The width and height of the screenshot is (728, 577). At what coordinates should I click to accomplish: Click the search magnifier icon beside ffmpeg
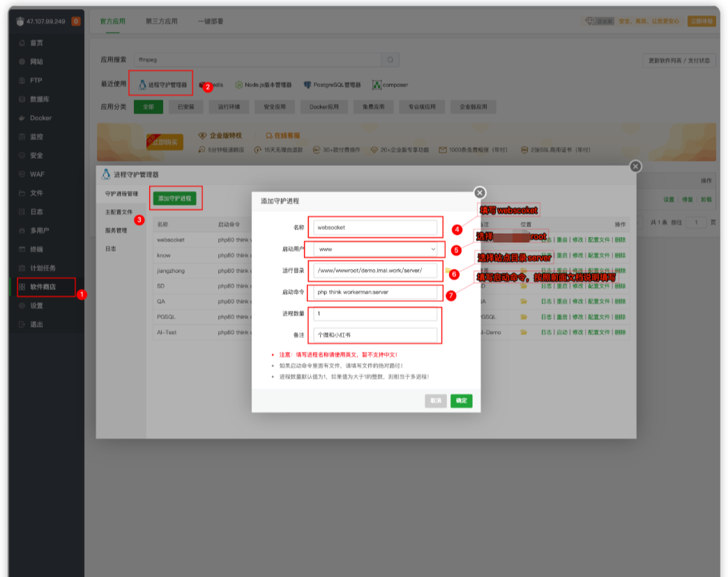pyautogui.click(x=391, y=60)
